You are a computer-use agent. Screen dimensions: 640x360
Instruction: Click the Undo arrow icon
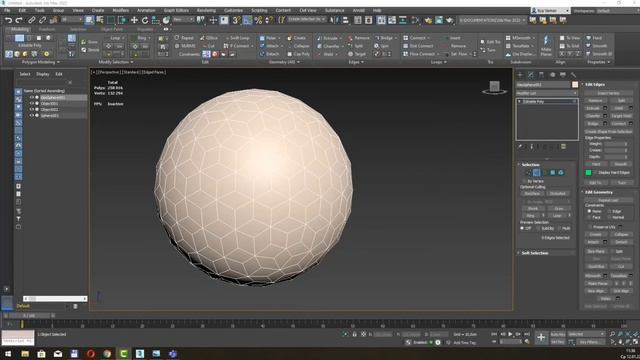[x=8, y=20]
